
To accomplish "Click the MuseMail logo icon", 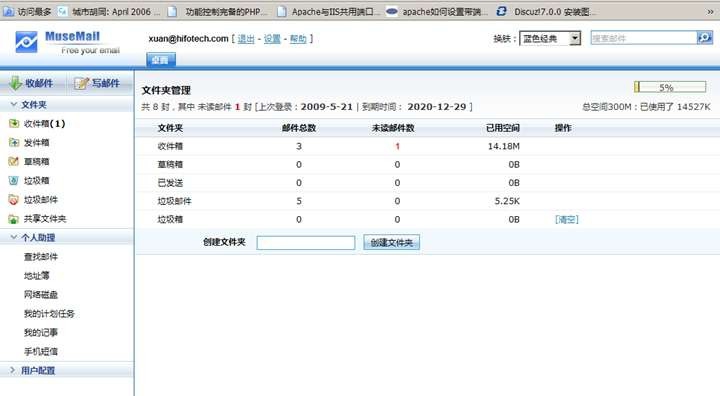I will point(26,42).
